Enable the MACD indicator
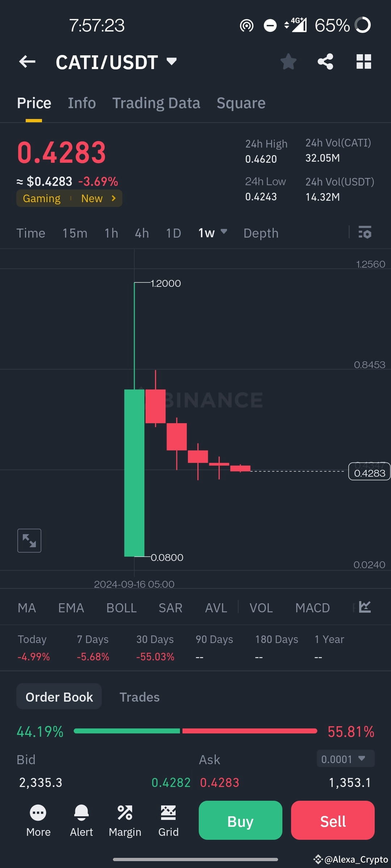391x868 pixels. tap(312, 608)
